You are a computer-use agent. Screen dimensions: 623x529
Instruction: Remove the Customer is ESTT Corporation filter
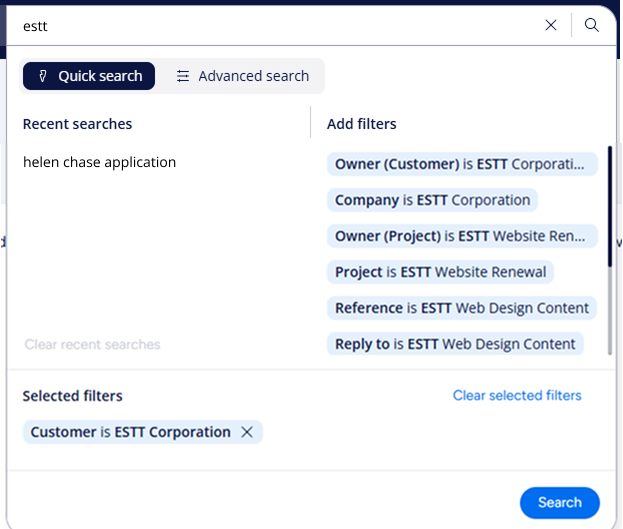(x=247, y=432)
